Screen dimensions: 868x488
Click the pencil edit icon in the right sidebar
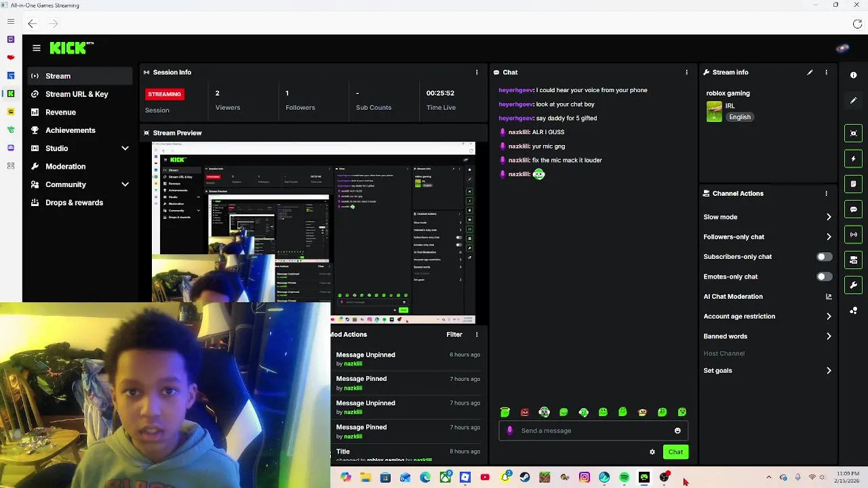(854, 100)
